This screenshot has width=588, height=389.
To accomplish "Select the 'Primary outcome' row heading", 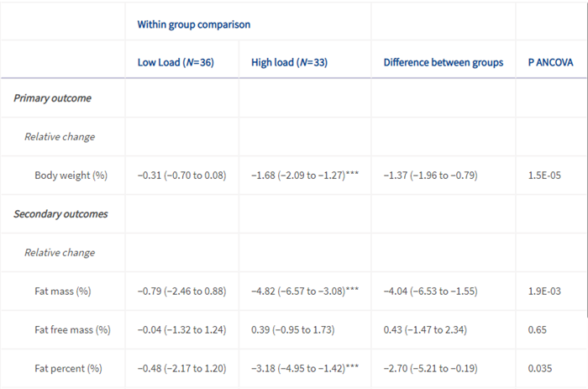I will 52,98.
